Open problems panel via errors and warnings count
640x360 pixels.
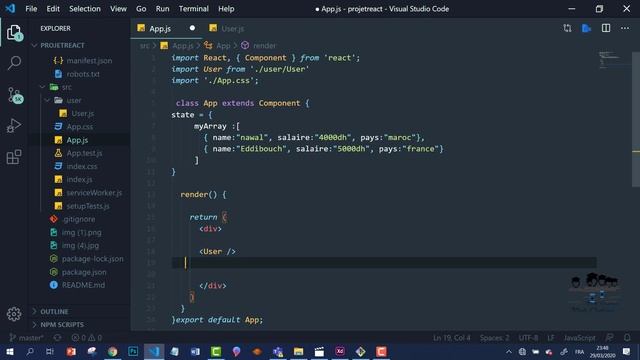click(x=87, y=338)
